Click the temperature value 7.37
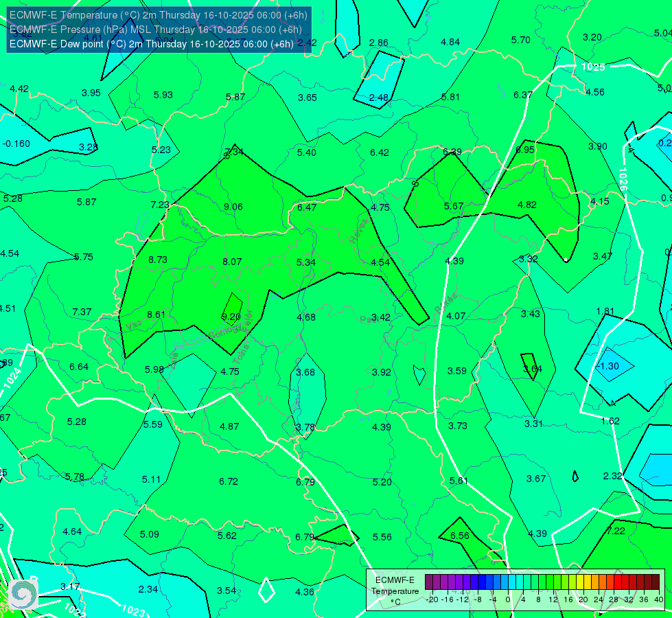Image resolution: width=672 pixels, height=618 pixels. click(x=82, y=312)
